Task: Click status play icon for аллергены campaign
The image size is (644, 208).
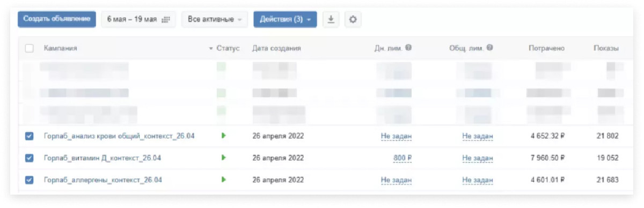Action: [223, 180]
